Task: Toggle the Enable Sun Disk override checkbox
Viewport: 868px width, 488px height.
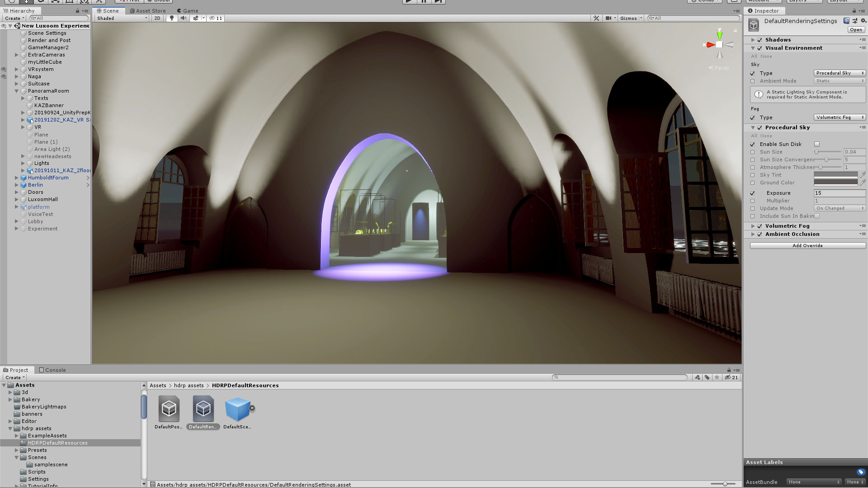Action: pyautogui.click(x=753, y=144)
